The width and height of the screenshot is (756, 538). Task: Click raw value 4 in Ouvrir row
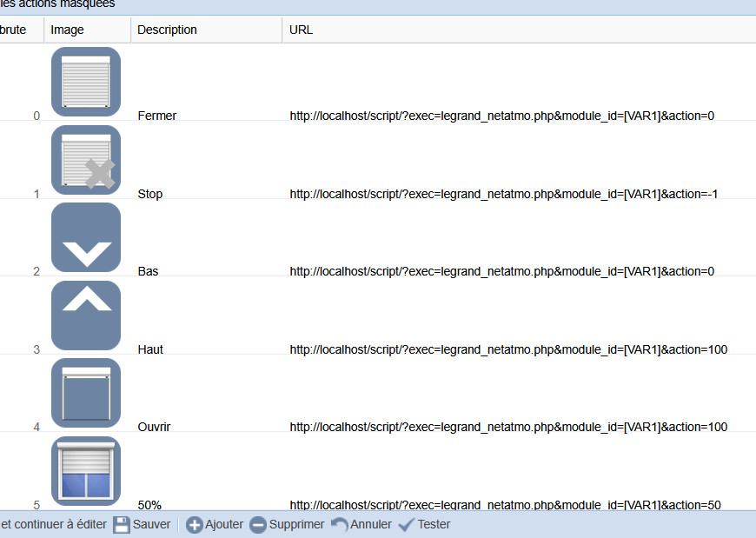click(36, 427)
